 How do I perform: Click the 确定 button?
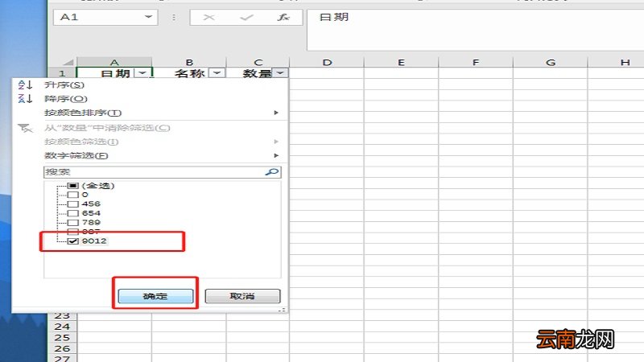tap(155, 296)
